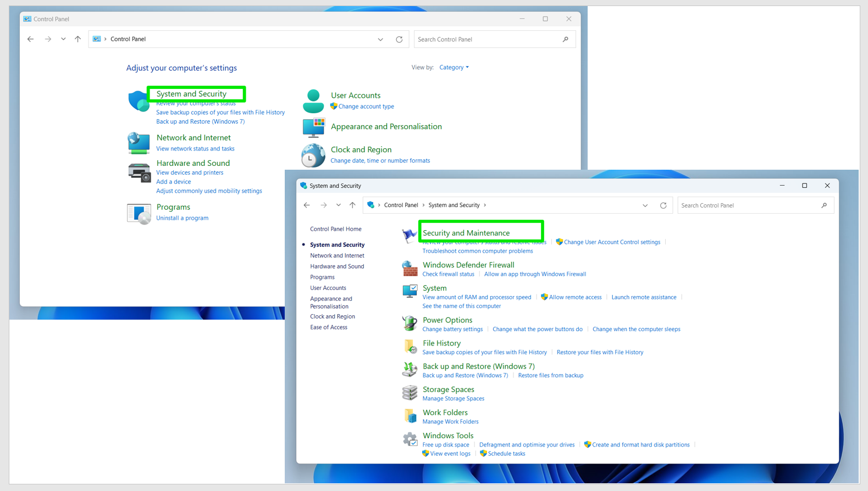The width and height of the screenshot is (868, 491).
Task: Expand the chevron before Control Panel in back window
Action: 106,39
